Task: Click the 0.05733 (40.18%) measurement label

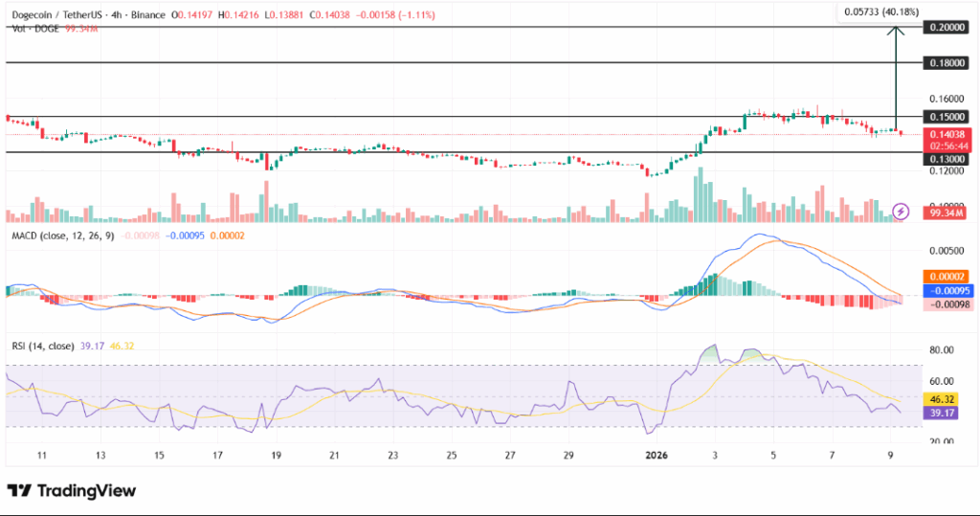Action: [x=878, y=12]
